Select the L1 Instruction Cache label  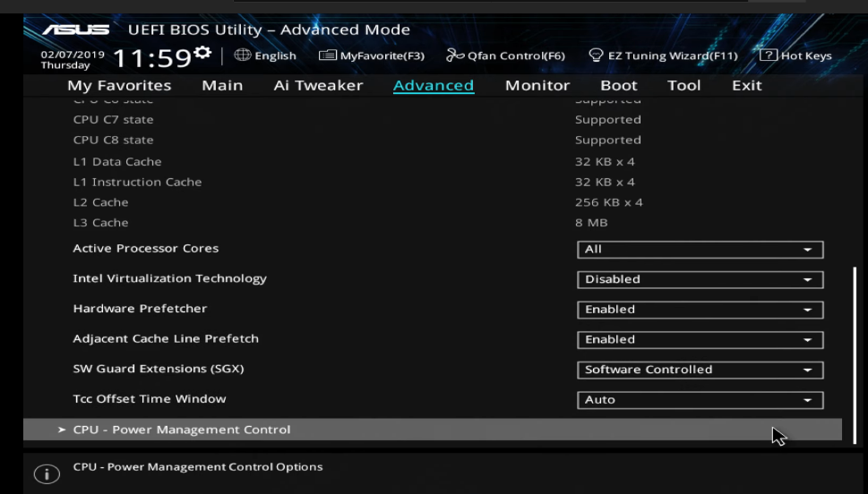point(137,182)
